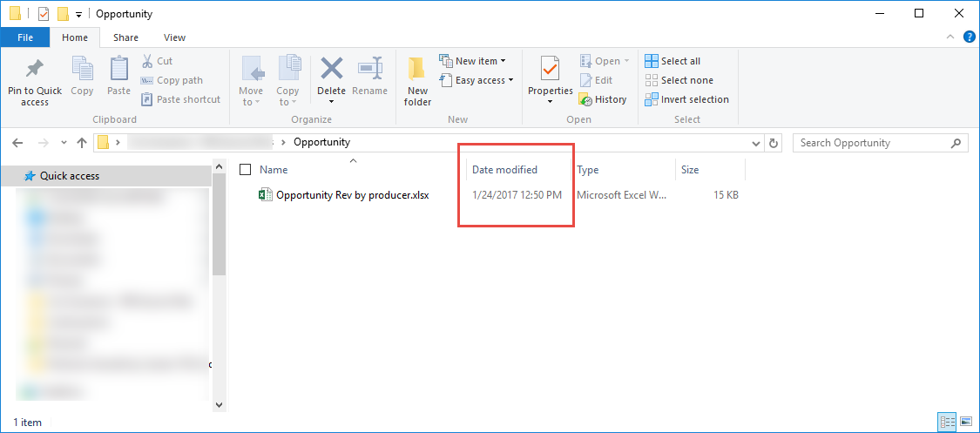980x433 pixels.
Task: Click the Properties checkmark icon
Action: 550,69
